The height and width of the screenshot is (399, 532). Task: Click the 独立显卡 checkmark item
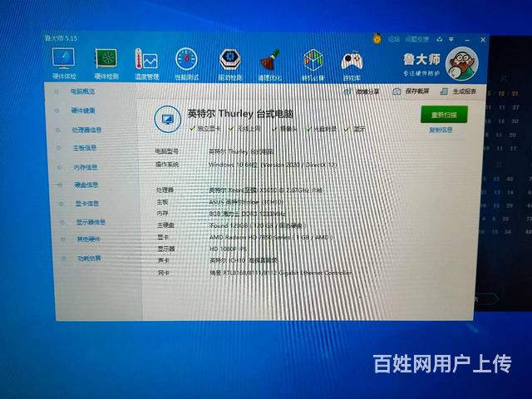[205, 129]
